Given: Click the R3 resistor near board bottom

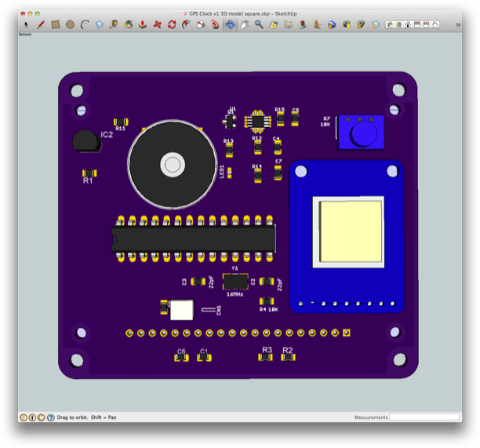Looking at the screenshot, I should click(x=265, y=357).
